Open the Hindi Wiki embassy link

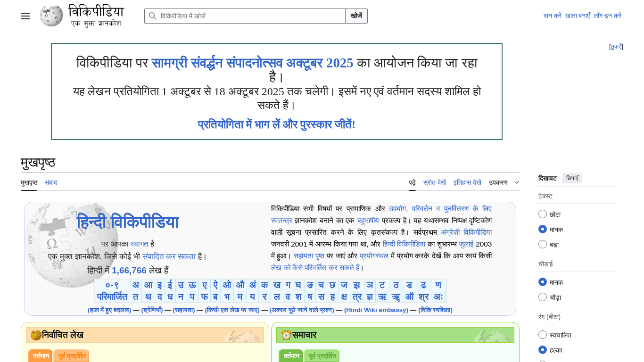click(376, 310)
